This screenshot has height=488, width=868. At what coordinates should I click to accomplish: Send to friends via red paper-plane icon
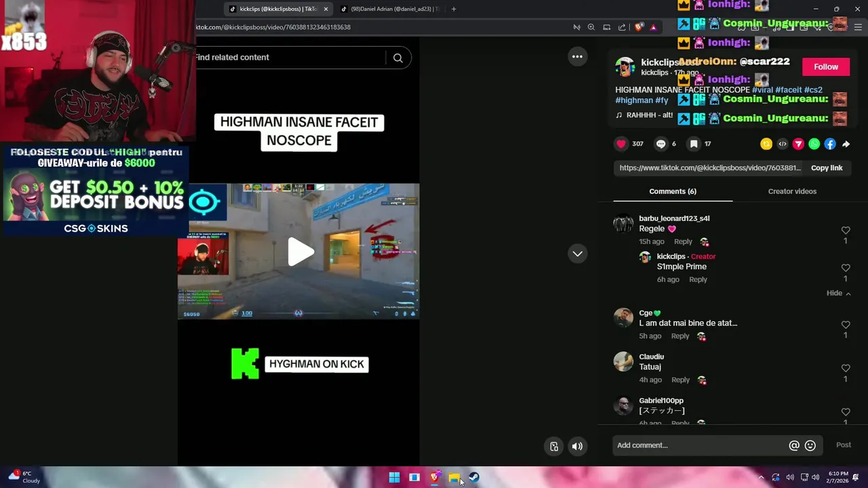click(798, 144)
